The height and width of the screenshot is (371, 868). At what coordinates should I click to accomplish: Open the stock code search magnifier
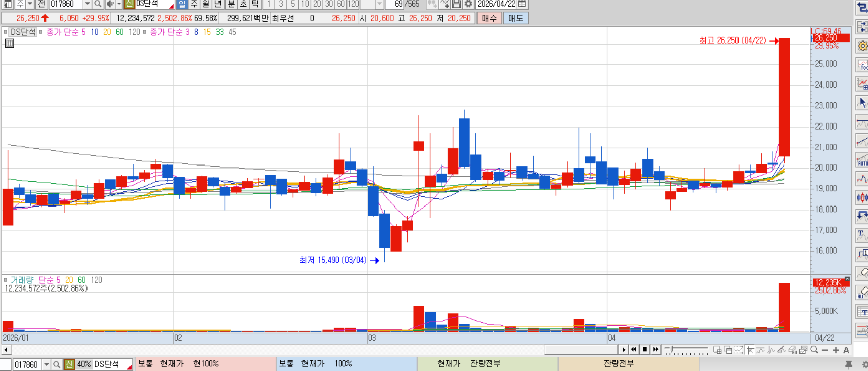pos(98,4)
